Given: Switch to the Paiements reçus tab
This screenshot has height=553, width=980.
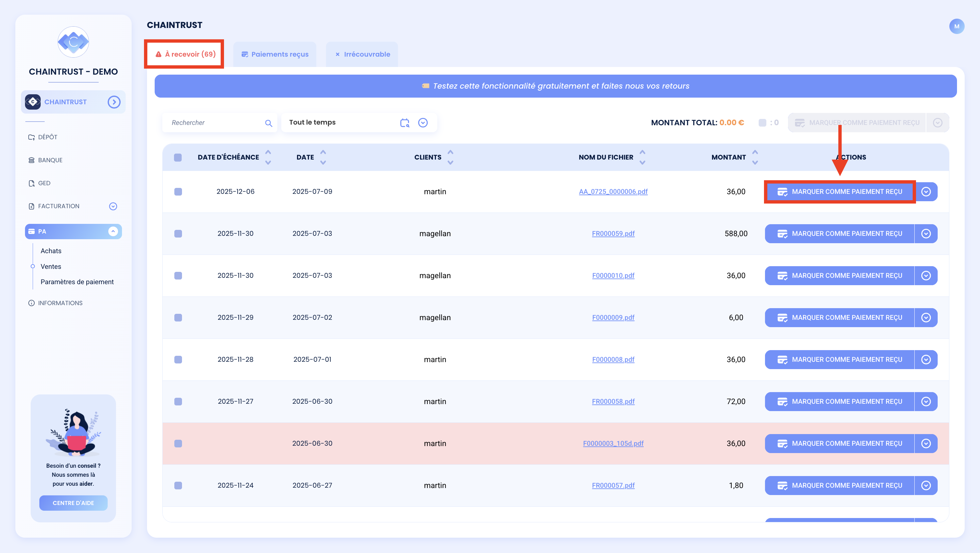Looking at the screenshot, I should tap(275, 54).
